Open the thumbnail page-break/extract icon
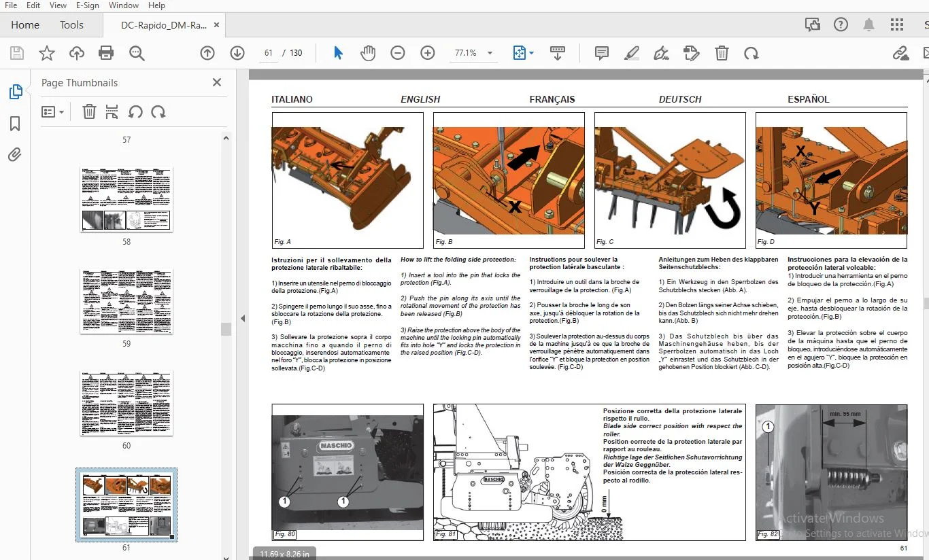This screenshot has width=929, height=560. coord(112,111)
